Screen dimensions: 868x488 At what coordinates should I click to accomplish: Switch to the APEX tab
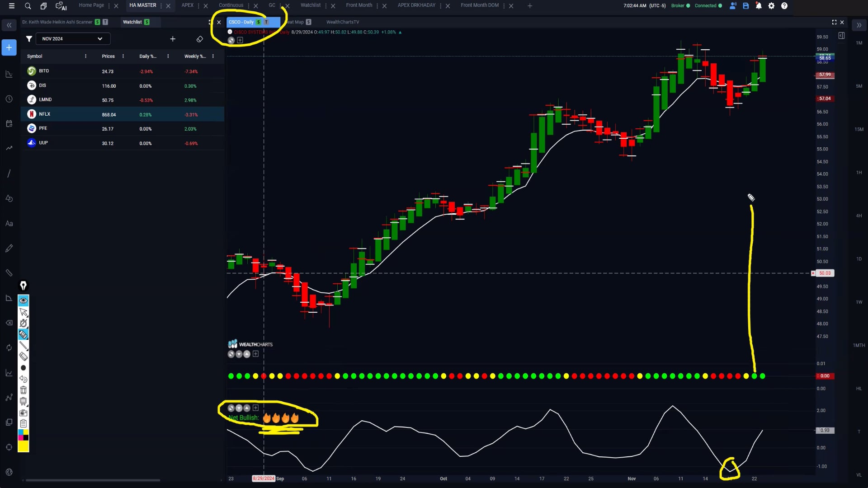click(188, 5)
